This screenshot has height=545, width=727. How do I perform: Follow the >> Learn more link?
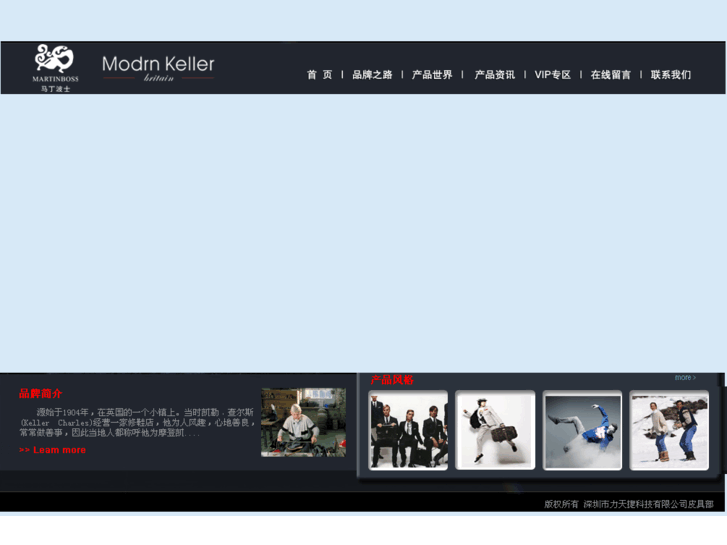[52, 450]
